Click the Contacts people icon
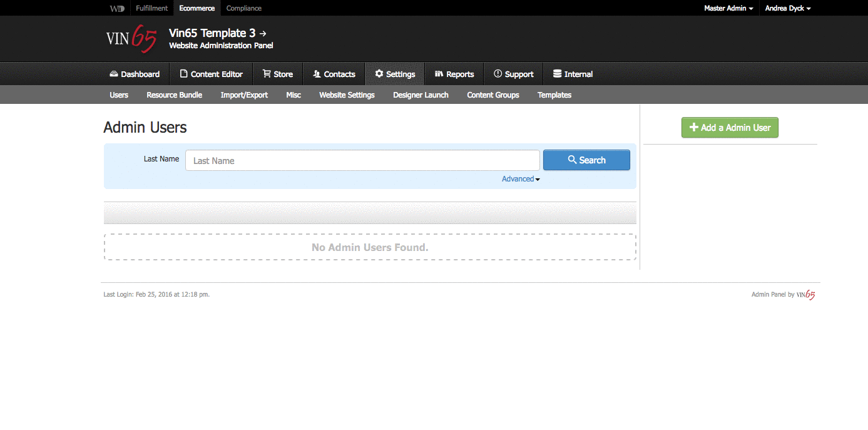 coord(317,74)
